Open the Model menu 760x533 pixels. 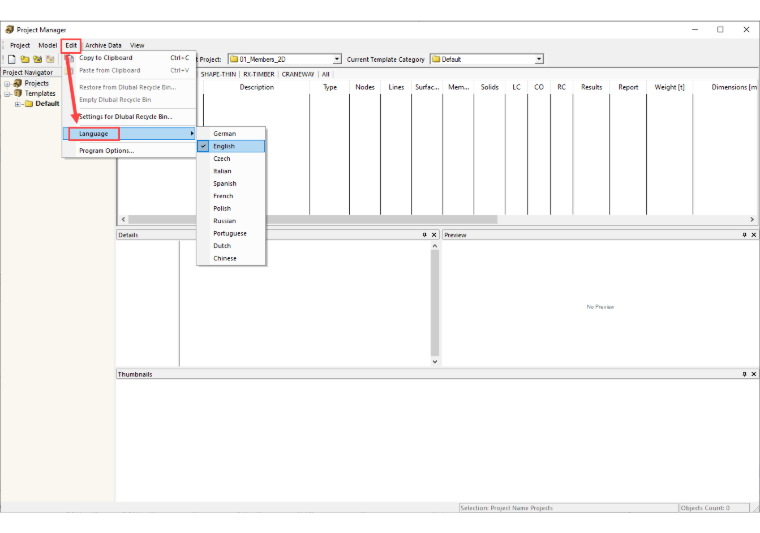click(48, 45)
